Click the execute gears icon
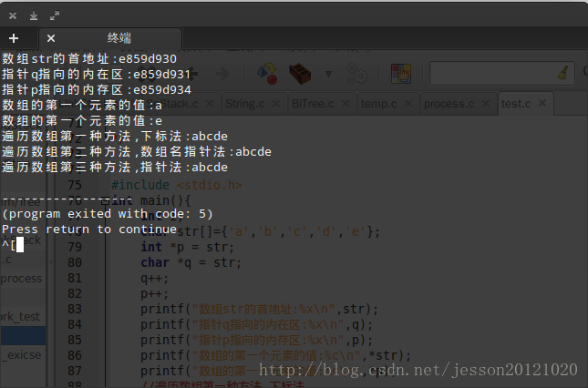 (x=356, y=74)
